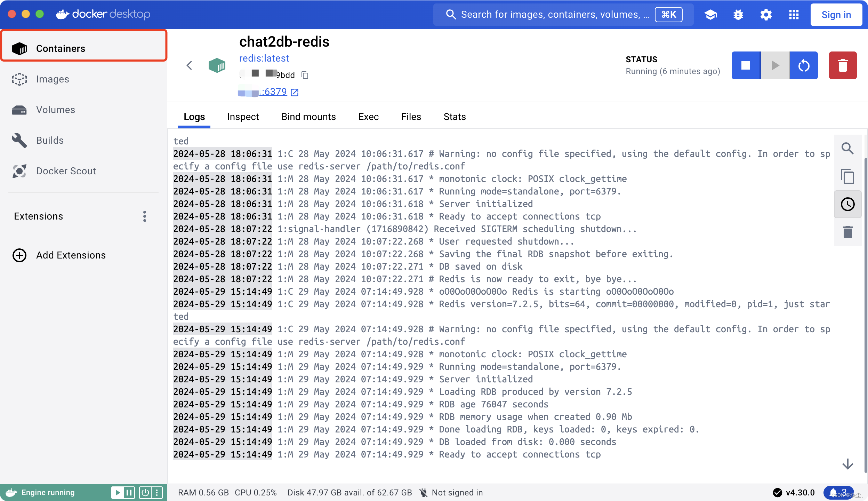Click 'Running (6 minutes ago)' status text
This screenshot has width=868, height=501.
pos(673,71)
